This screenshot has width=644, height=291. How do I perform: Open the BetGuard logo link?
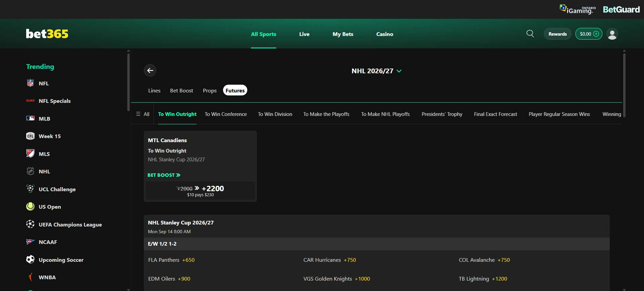click(x=621, y=9)
